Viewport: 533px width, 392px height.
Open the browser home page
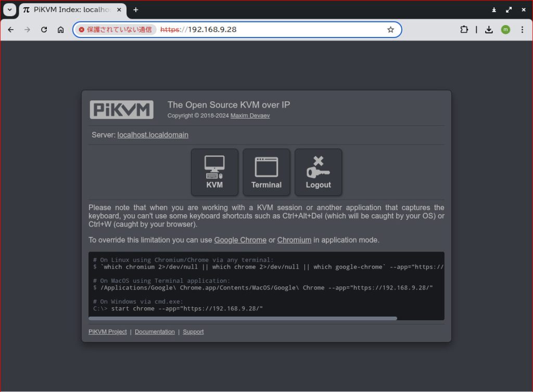point(60,30)
